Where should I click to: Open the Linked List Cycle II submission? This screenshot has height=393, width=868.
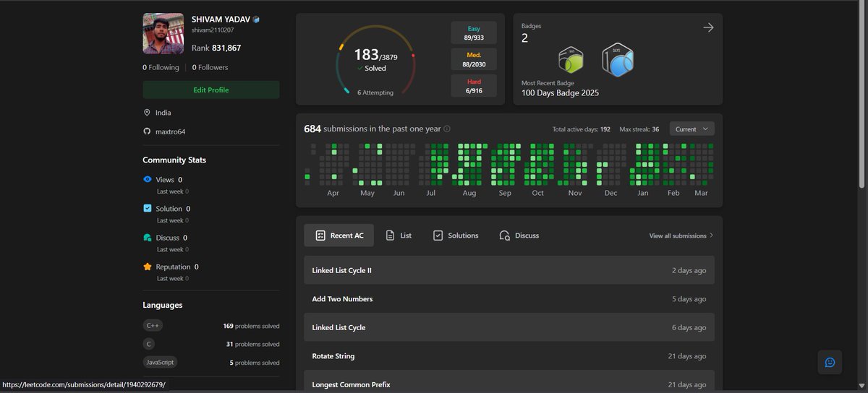pyautogui.click(x=509, y=270)
